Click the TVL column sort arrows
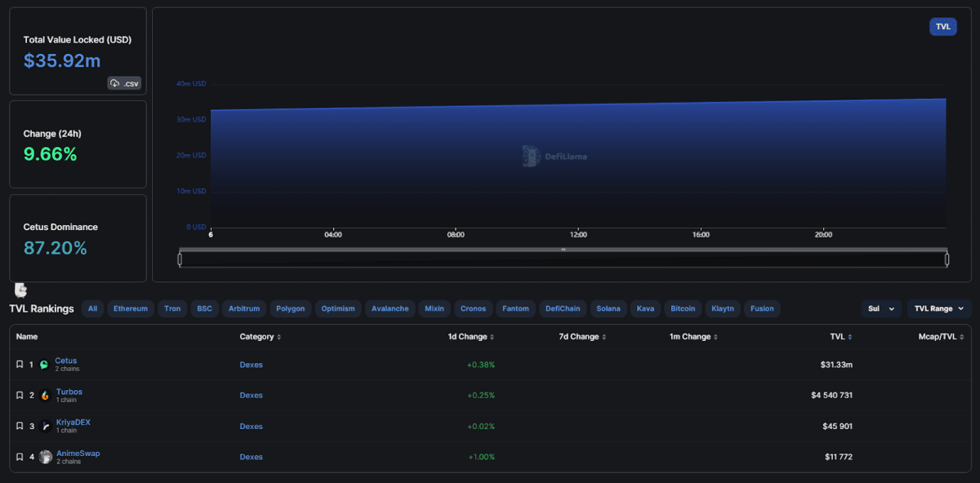 [850, 337]
